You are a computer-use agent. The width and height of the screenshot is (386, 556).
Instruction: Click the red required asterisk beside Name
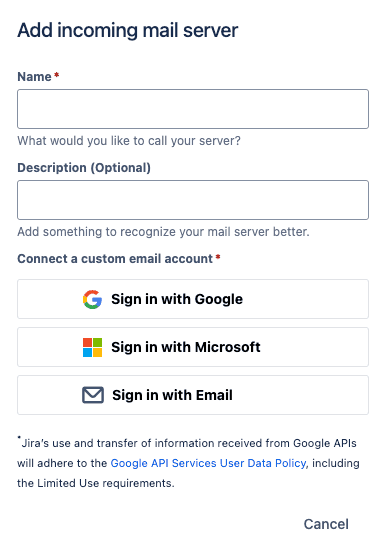[56, 75]
